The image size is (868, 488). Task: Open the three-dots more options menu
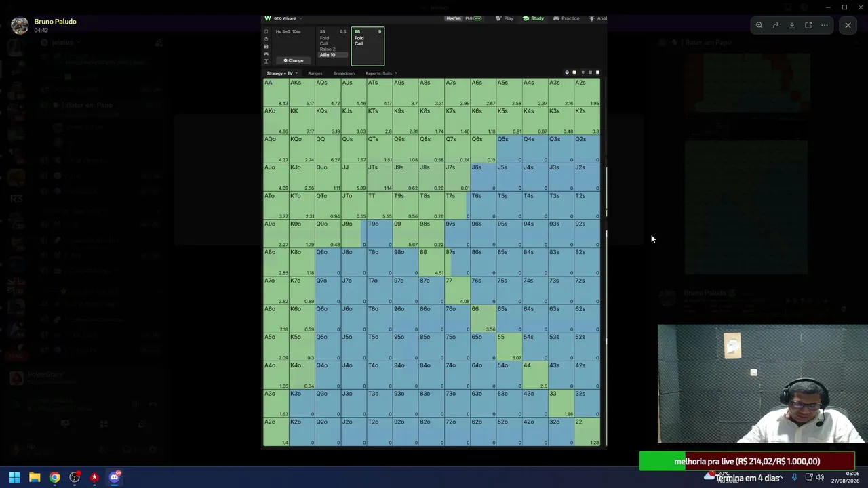pos(825,25)
